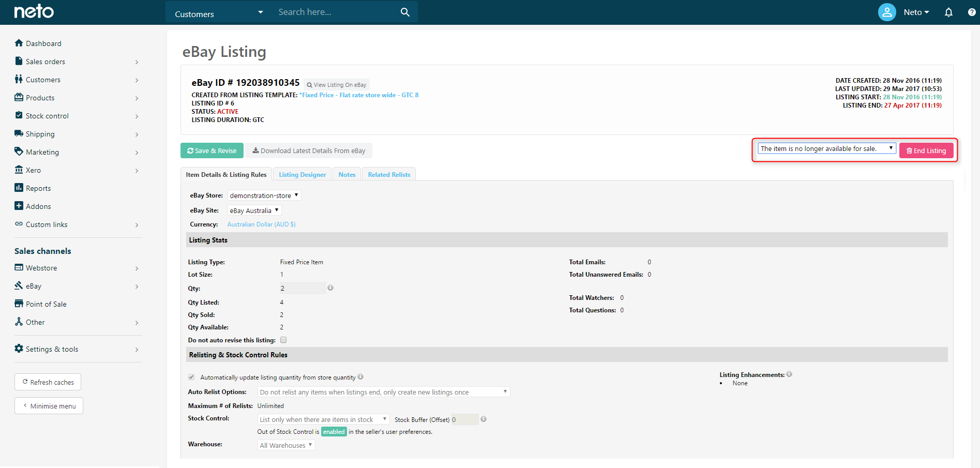The image size is (980, 468).
Task: Click the Dashboard home icon
Action: click(19, 43)
